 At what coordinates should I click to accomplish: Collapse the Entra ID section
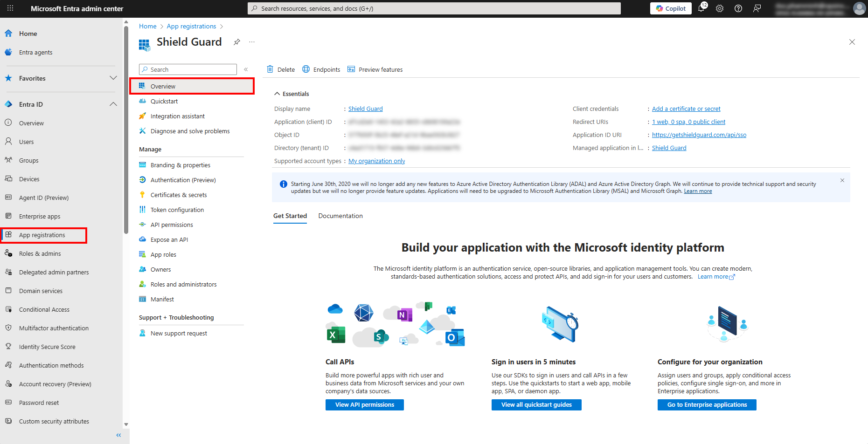[x=113, y=104]
